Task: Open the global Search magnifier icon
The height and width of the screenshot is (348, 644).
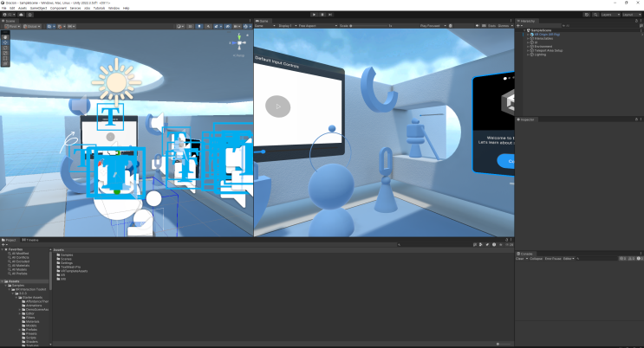Action: pyautogui.click(x=595, y=15)
